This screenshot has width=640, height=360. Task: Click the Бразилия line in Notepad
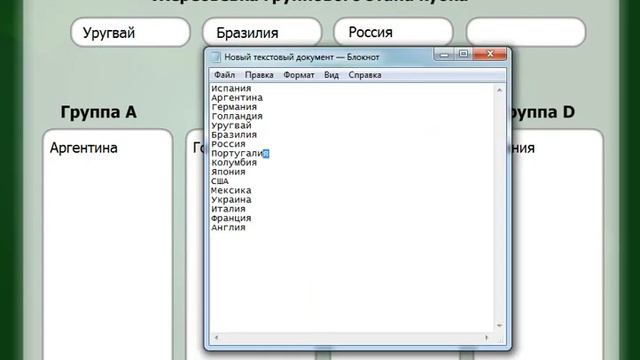234,135
